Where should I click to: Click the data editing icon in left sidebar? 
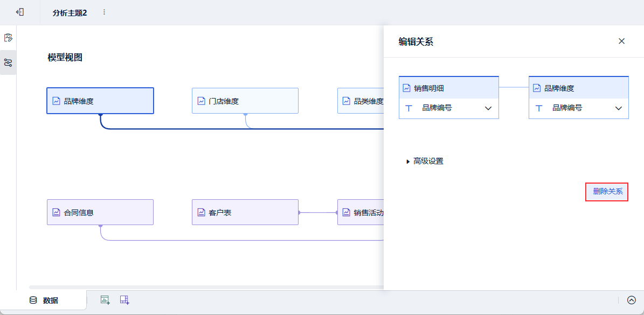coord(8,38)
